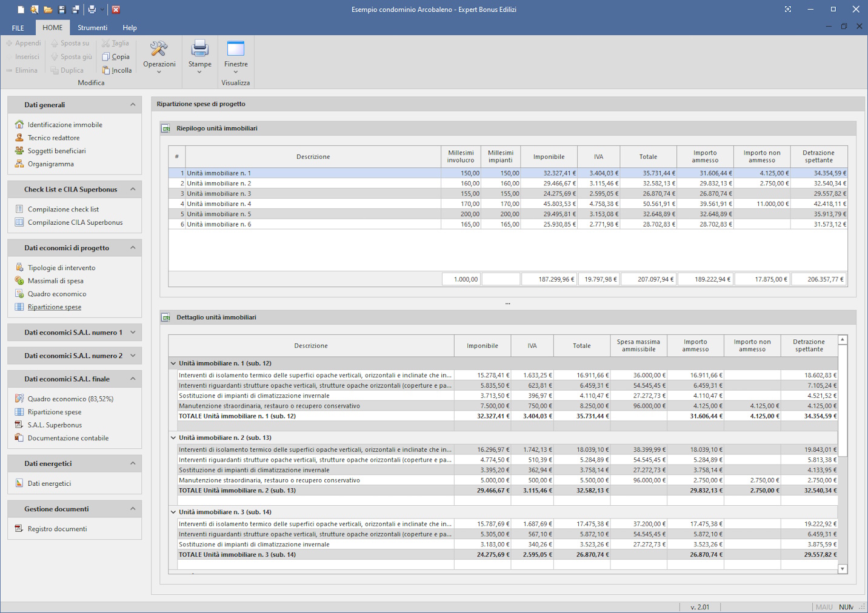Open Compilazione CILA Superbonus
The height and width of the screenshot is (613, 868).
click(75, 222)
